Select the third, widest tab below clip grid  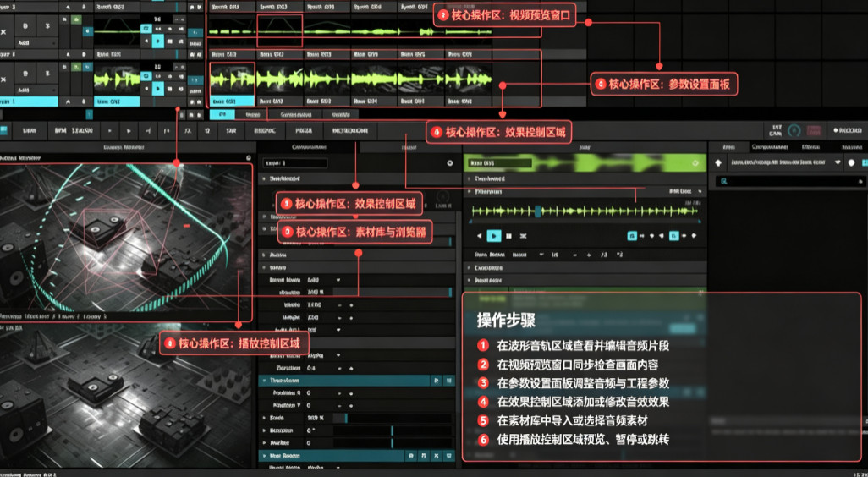[x=295, y=114]
